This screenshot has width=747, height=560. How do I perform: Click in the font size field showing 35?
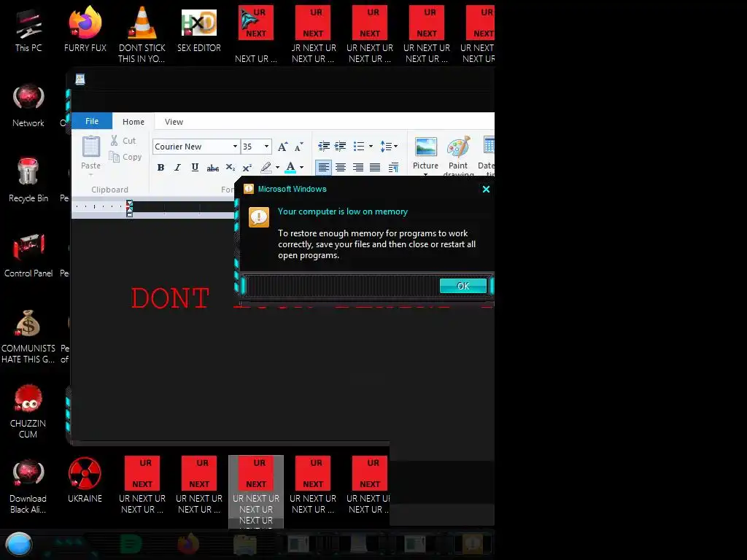point(252,146)
